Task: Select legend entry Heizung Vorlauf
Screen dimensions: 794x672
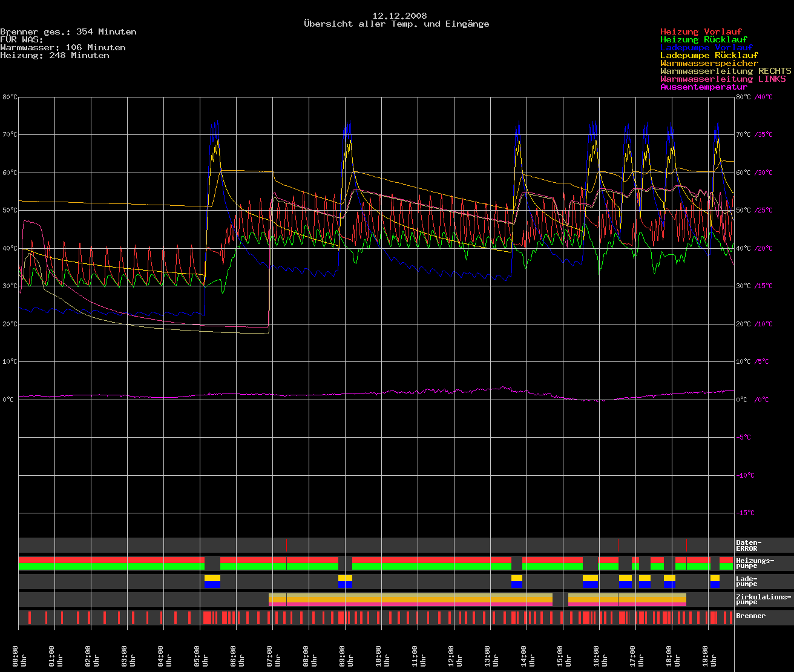Action: (701, 31)
